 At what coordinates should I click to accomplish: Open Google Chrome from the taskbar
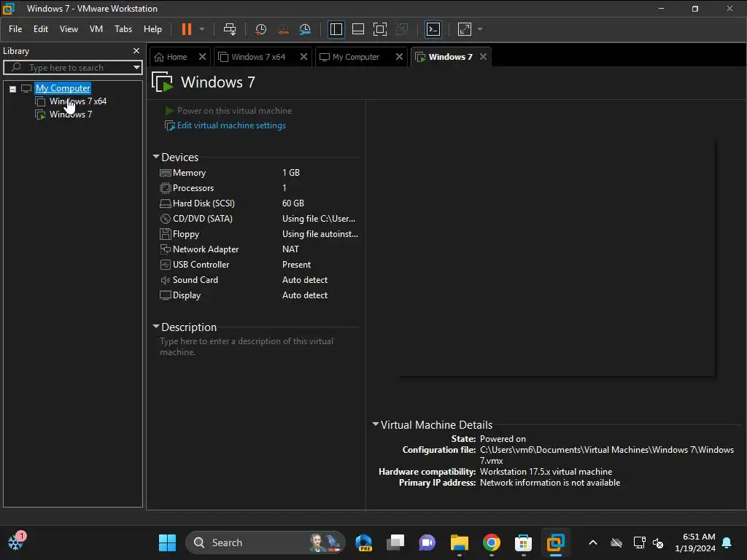pyautogui.click(x=491, y=542)
